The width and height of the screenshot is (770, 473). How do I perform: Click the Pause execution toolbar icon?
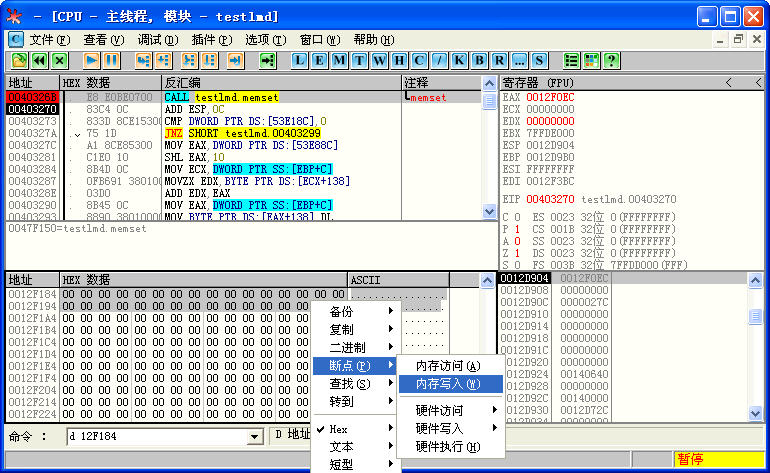click(x=111, y=60)
